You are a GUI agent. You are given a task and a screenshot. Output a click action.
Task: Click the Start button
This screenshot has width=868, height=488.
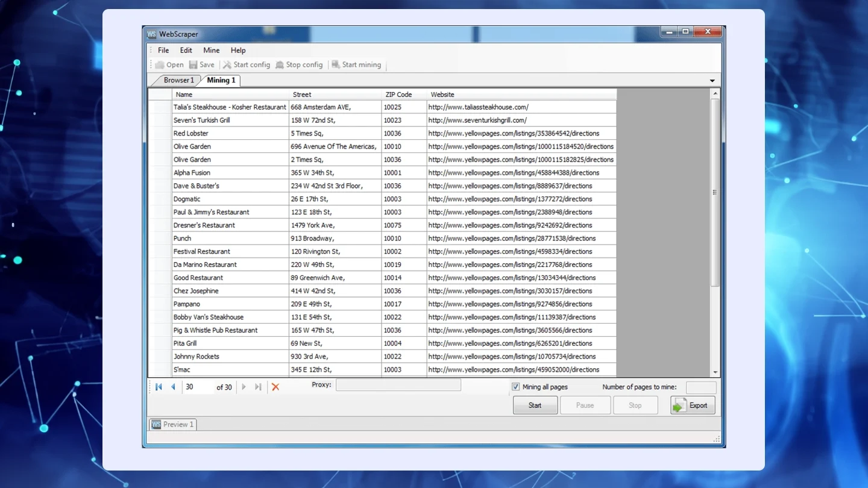(x=535, y=405)
